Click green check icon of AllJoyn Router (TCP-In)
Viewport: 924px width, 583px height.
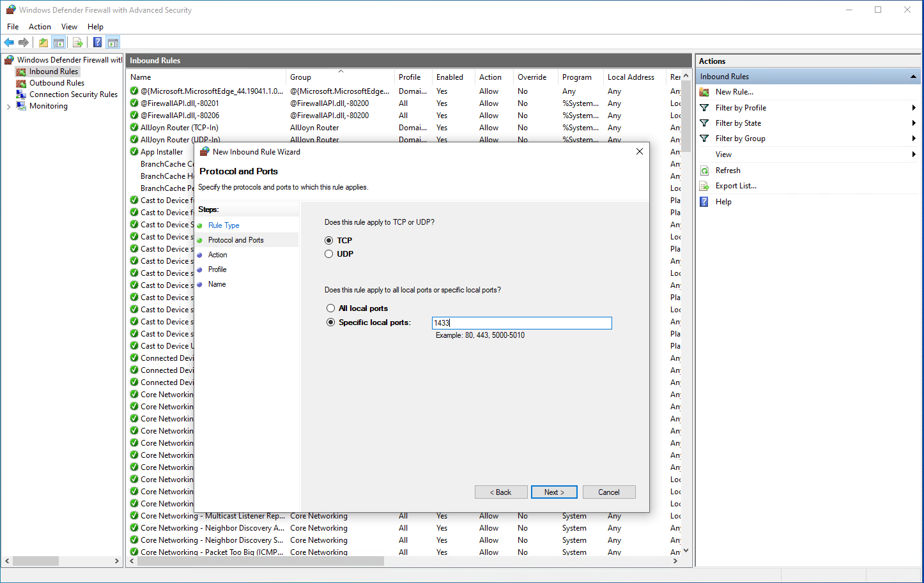[x=134, y=128]
